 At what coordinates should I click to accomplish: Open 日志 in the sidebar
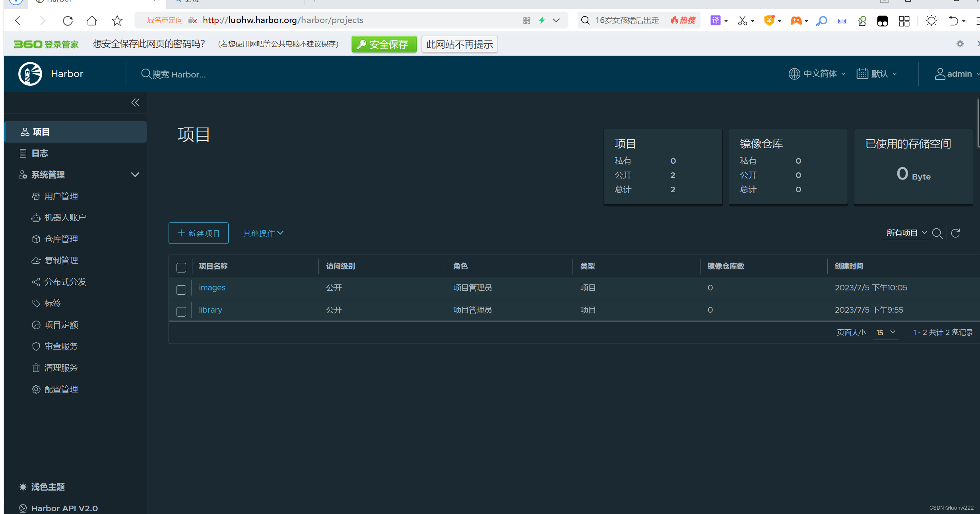click(39, 153)
